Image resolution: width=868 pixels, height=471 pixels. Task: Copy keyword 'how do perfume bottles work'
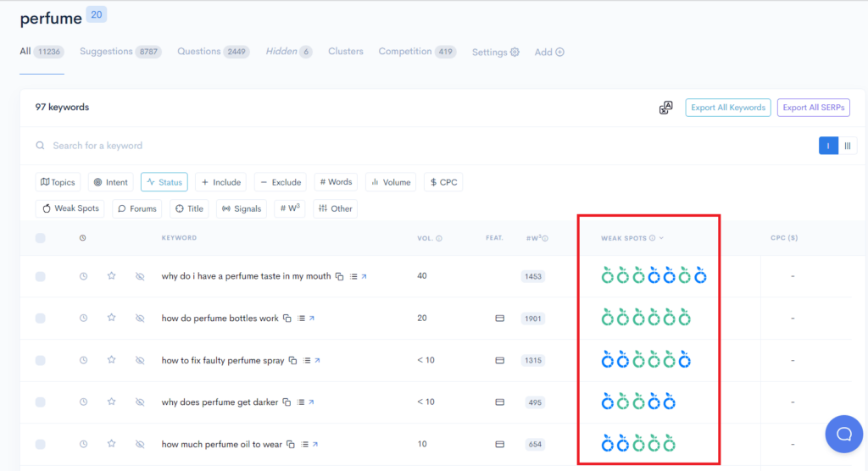click(287, 319)
